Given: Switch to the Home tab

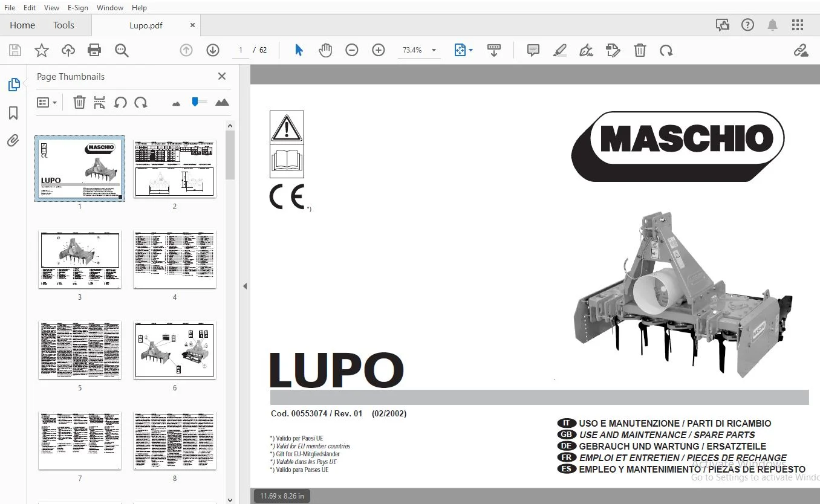Looking at the screenshot, I should coord(22,25).
